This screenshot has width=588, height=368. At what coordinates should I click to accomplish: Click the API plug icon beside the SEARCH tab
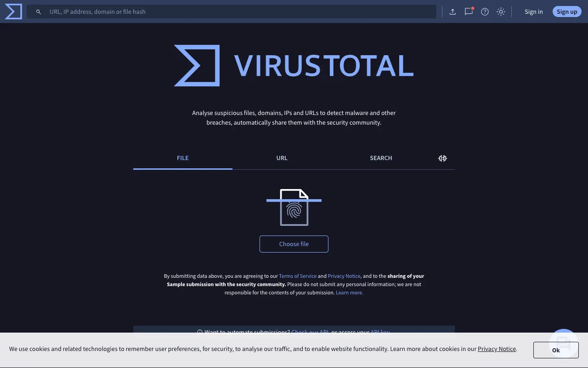442,158
